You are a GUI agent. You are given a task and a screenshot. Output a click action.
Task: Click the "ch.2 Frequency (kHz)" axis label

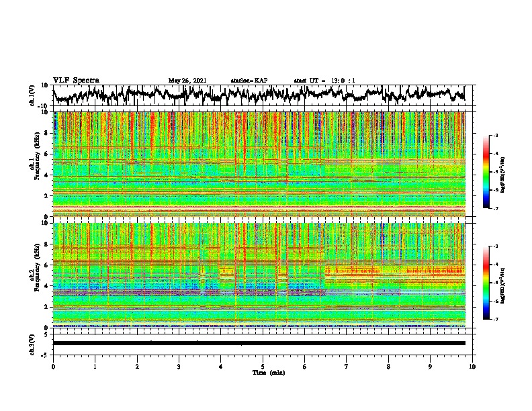pos(34,267)
